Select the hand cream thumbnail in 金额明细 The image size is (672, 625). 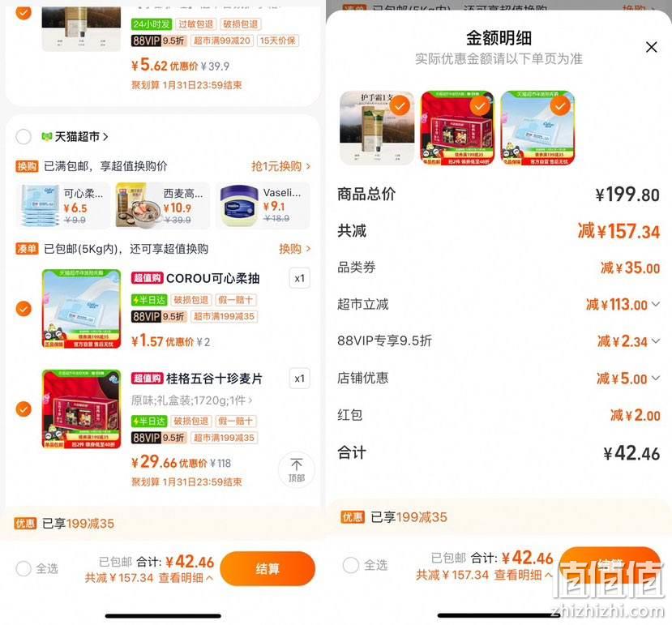[x=377, y=128]
